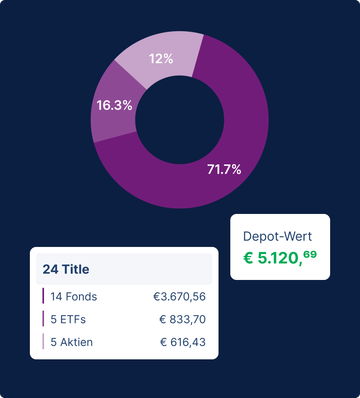Open the 14 Fonds row
This screenshot has width=360, height=398.
pyautogui.click(x=124, y=296)
